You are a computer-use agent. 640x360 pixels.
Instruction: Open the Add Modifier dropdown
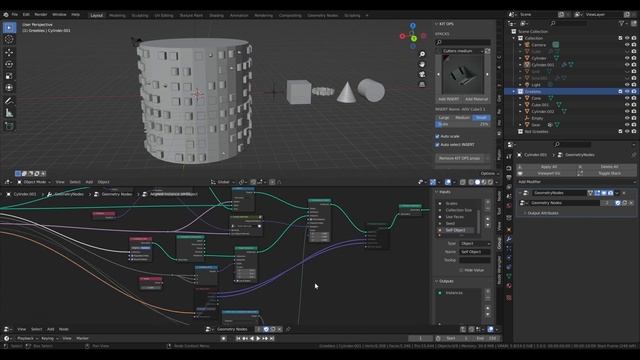pyautogui.click(x=576, y=182)
